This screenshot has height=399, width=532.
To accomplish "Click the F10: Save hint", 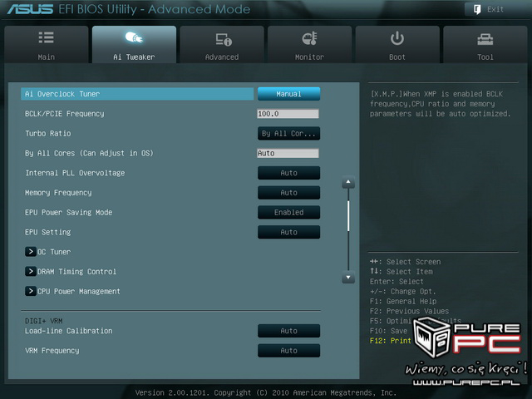I will click(388, 331).
